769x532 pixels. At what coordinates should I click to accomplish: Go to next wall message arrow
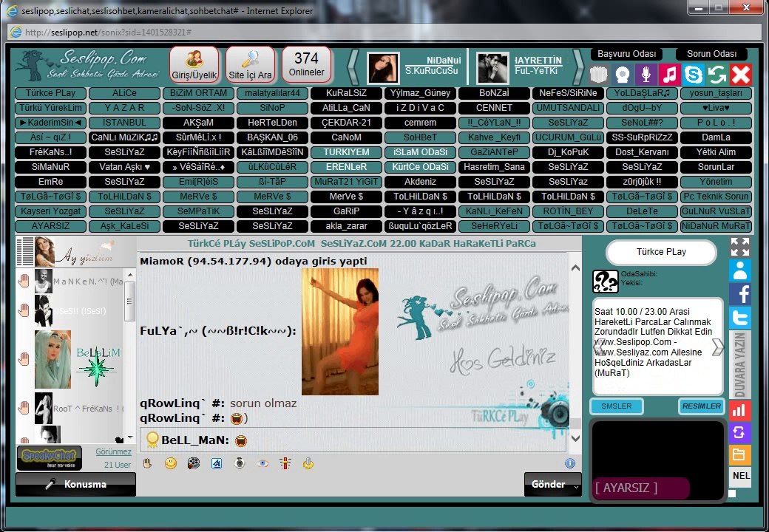click(718, 347)
